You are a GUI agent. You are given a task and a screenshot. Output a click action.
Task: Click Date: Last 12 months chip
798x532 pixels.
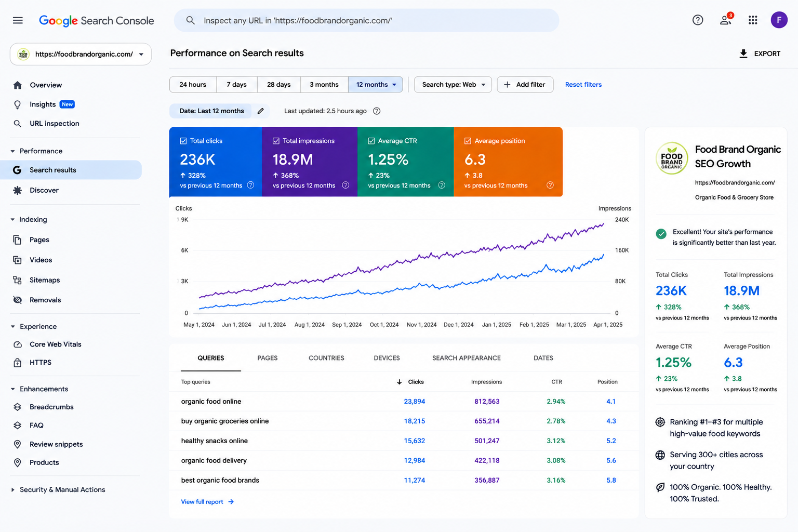click(211, 111)
